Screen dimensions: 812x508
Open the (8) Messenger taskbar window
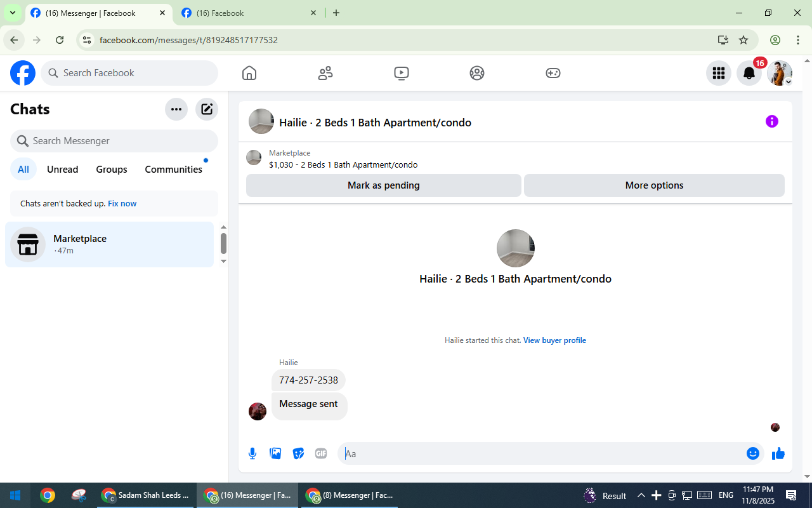tap(350, 495)
